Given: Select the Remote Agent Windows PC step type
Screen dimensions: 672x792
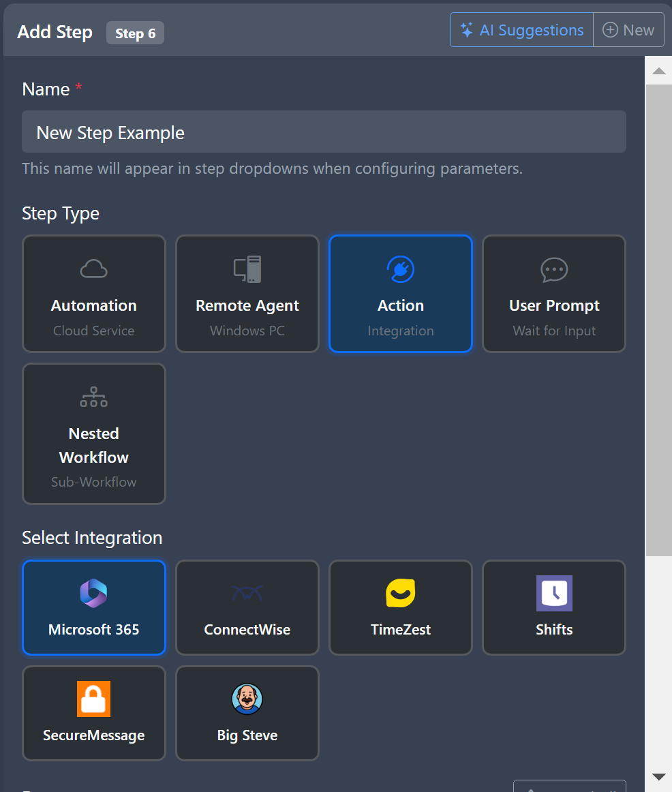Looking at the screenshot, I should (247, 294).
